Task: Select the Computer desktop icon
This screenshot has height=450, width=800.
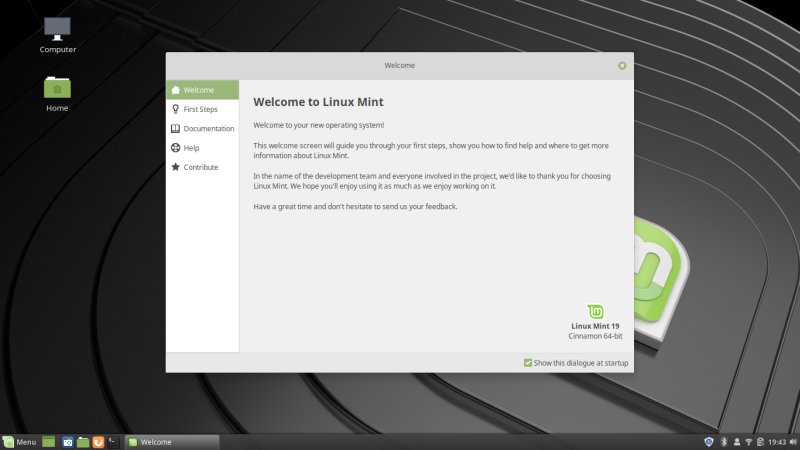Action: (58, 35)
